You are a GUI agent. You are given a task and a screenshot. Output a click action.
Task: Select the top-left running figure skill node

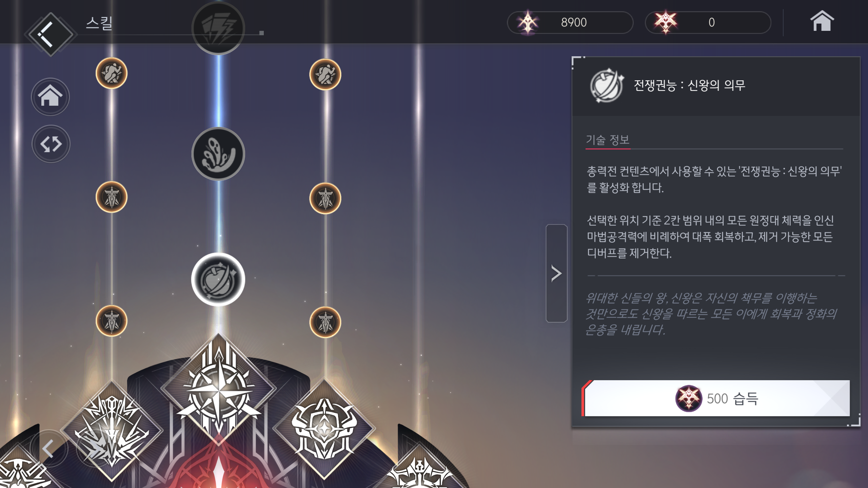point(112,74)
